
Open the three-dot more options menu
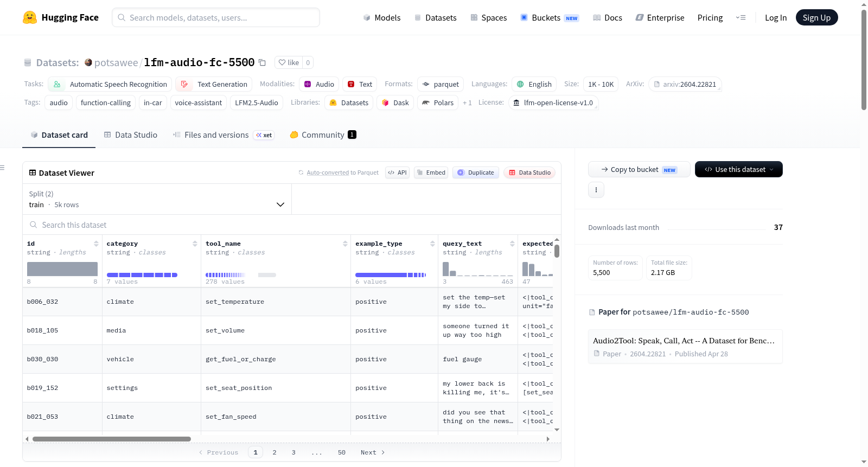[596, 190]
